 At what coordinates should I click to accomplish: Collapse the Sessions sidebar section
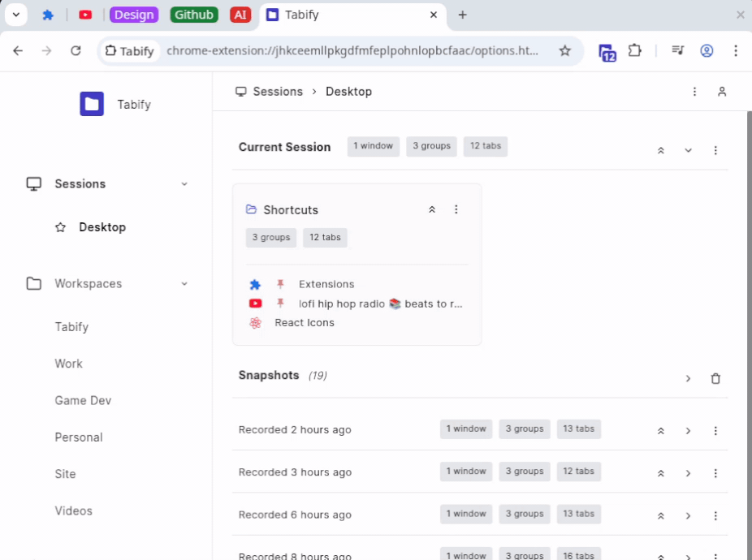(x=184, y=184)
